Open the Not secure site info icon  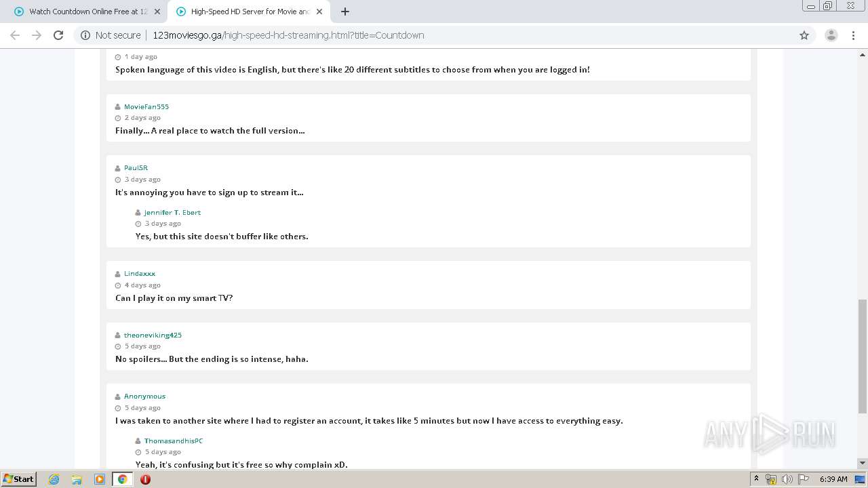coord(85,35)
